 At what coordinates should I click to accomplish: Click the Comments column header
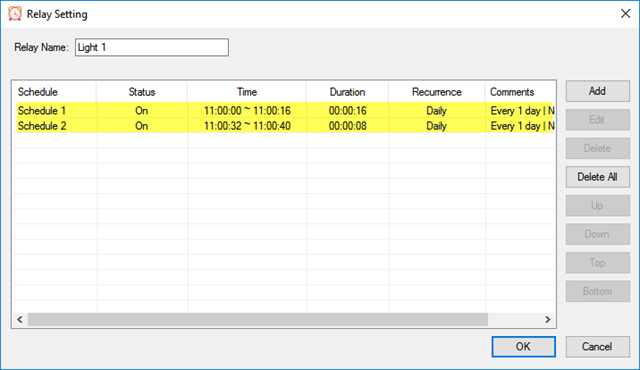point(520,92)
